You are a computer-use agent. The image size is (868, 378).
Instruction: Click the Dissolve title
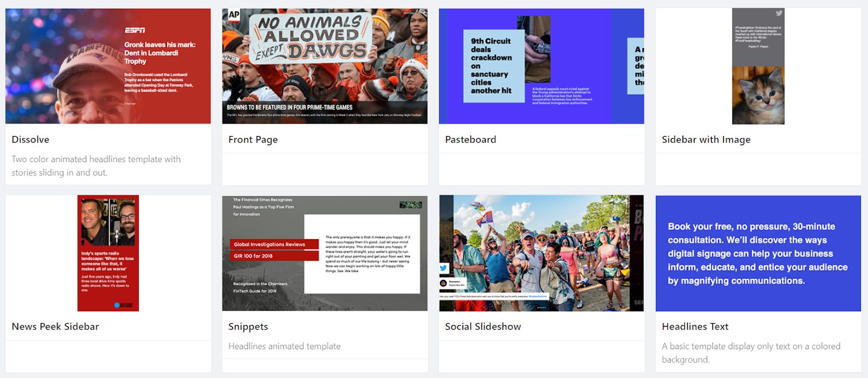[30, 139]
